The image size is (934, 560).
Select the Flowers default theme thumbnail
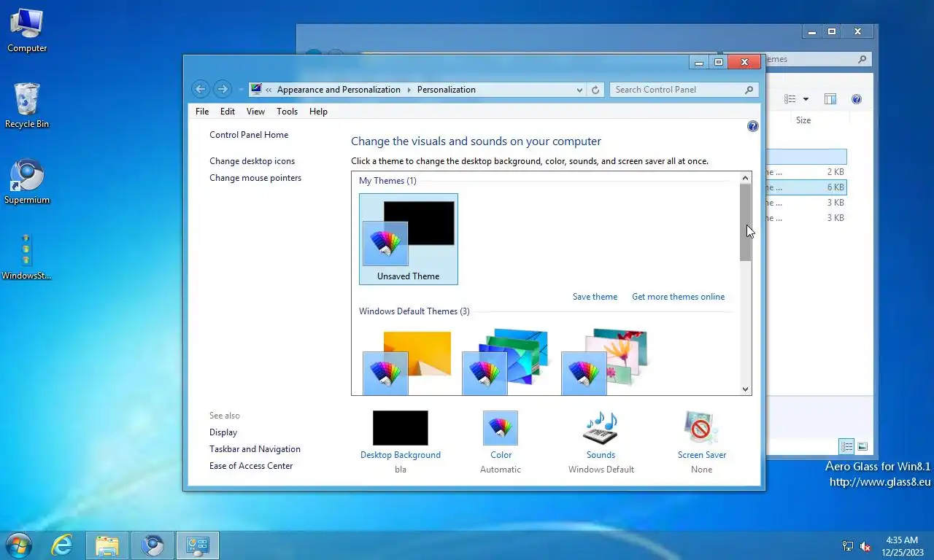[606, 362]
